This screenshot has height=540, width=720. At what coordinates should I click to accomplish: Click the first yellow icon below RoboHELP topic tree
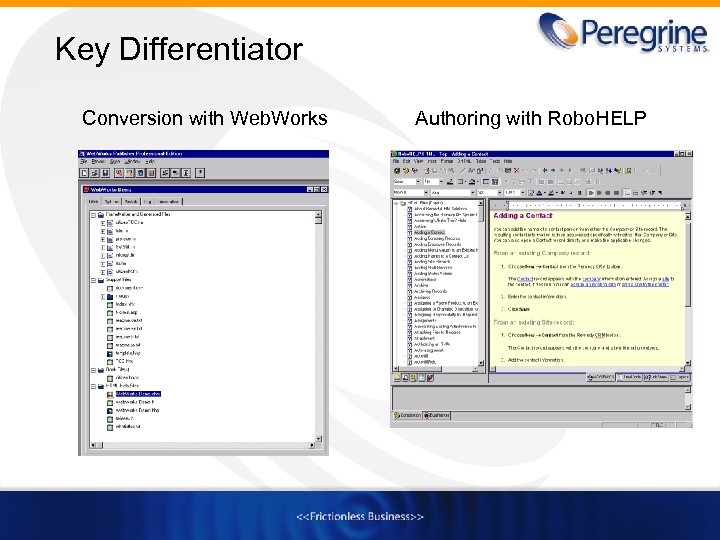(x=398, y=378)
